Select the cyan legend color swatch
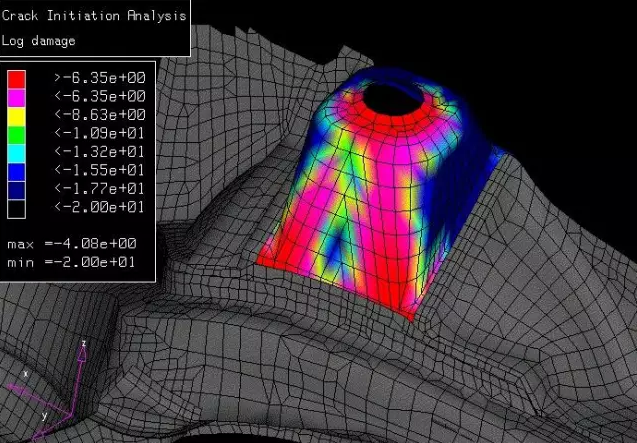 coord(17,152)
